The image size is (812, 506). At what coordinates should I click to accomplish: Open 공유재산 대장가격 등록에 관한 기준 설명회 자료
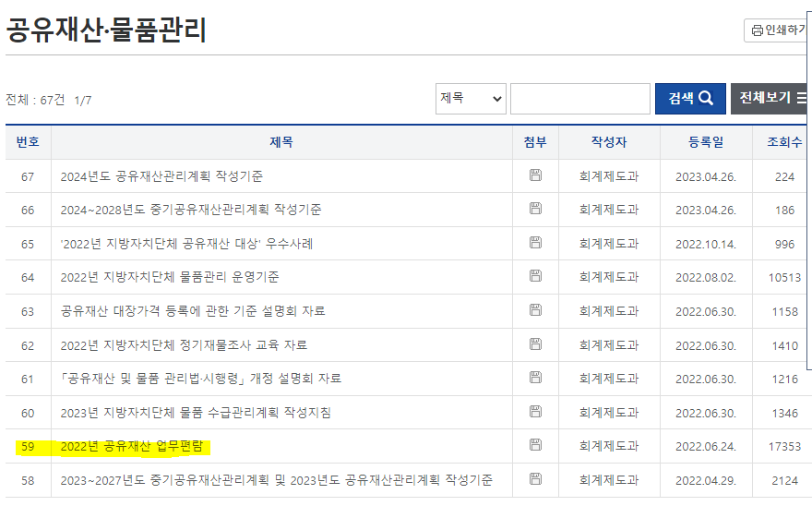pyautogui.click(x=193, y=311)
